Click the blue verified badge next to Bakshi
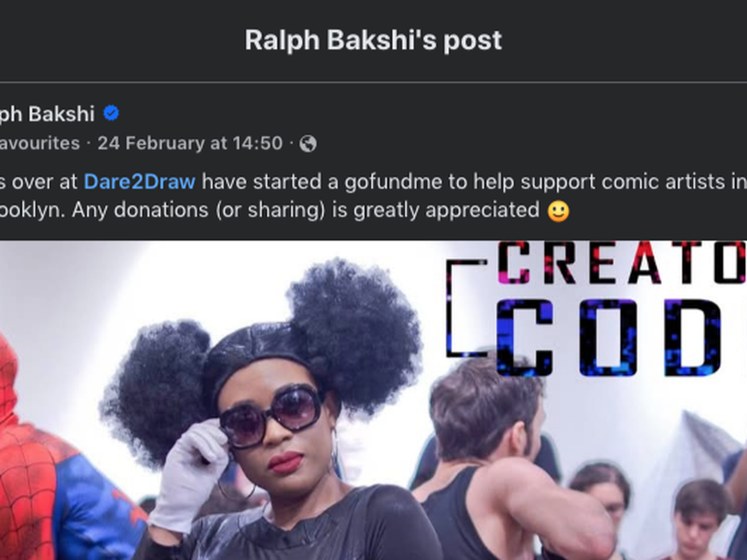Image resolution: width=747 pixels, height=560 pixels. pyautogui.click(x=111, y=113)
